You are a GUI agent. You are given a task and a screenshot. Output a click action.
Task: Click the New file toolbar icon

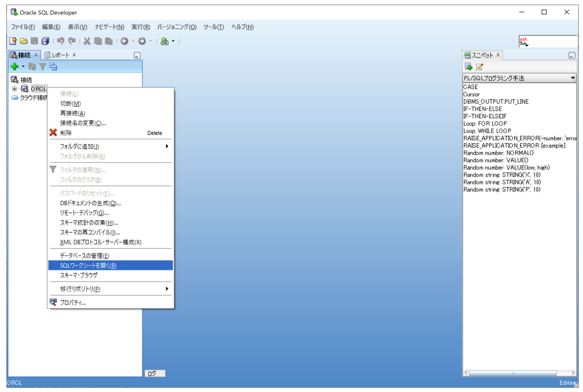13,41
